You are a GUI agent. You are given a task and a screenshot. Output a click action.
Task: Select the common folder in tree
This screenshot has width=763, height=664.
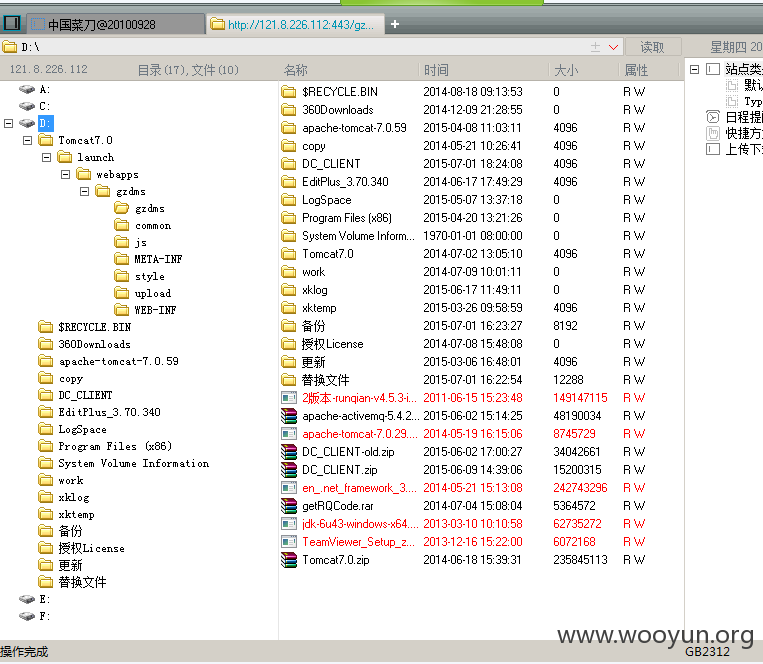pos(153,225)
